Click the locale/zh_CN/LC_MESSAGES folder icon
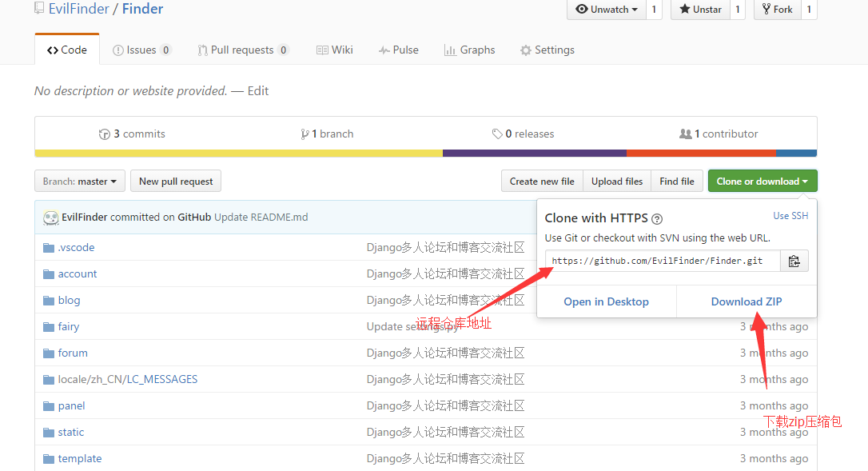The height and width of the screenshot is (471, 868). click(49, 380)
